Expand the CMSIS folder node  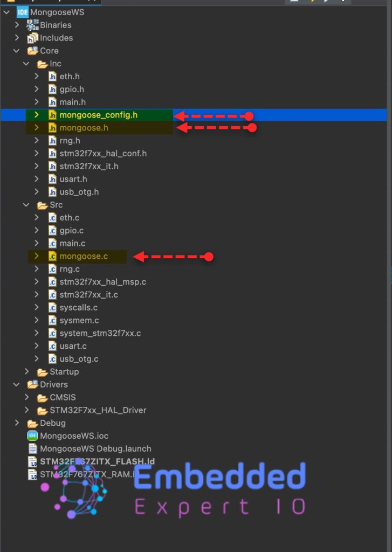[26, 397]
